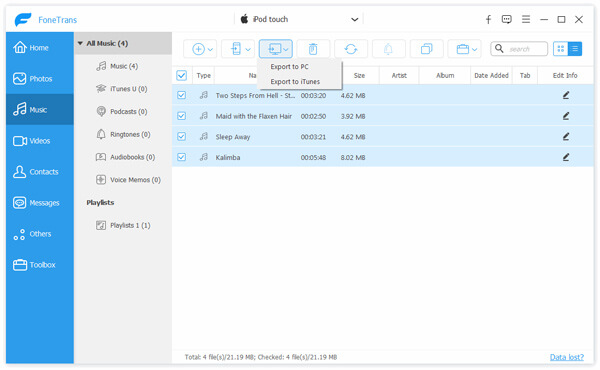Open the iPod touch device dropdown
The width and height of the screenshot is (600, 370).
coord(299,20)
